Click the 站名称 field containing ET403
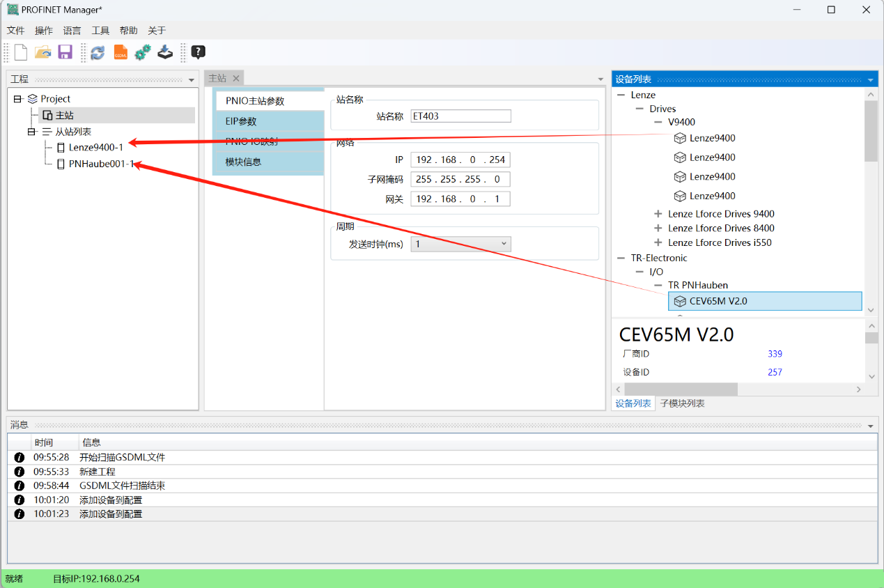 pyautogui.click(x=460, y=116)
